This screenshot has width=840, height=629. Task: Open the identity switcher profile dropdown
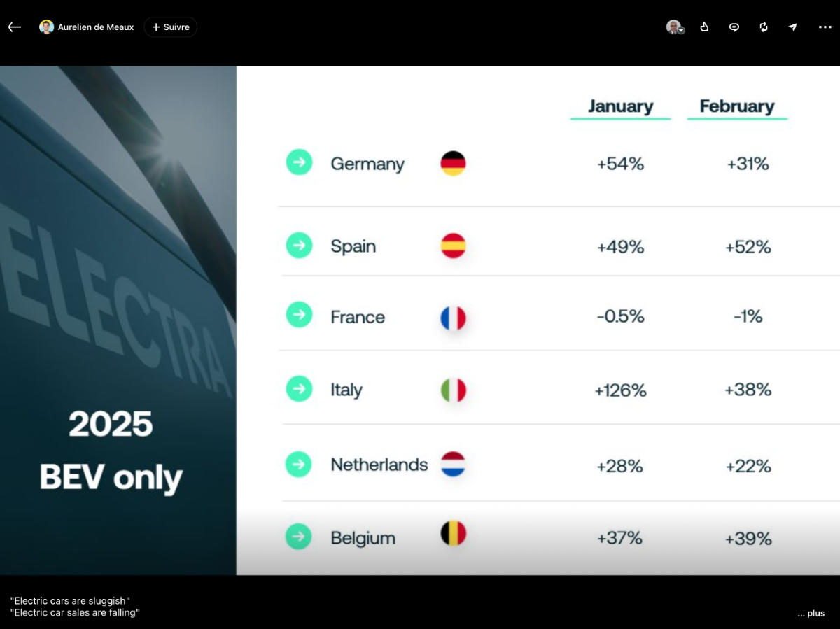(x=675, y=27)
